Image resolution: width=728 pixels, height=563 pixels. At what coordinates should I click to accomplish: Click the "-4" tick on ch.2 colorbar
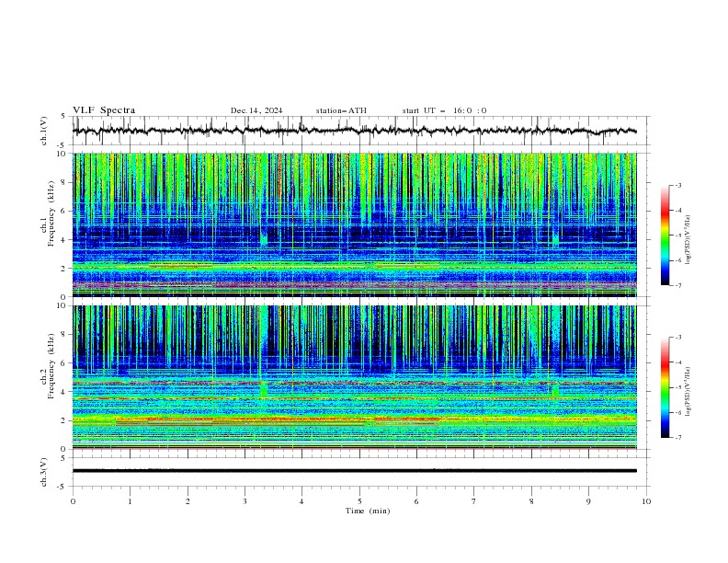(677, 362)
